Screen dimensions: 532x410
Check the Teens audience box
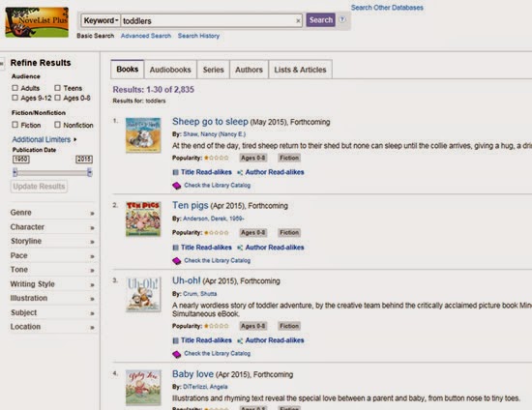(x=58, y=88)
